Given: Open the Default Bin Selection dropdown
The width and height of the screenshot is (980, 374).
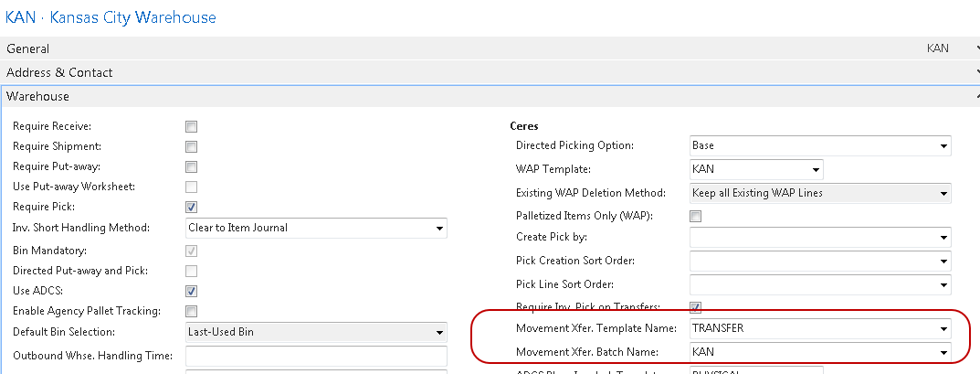Looking at the screenshot, I should [439, 333].
